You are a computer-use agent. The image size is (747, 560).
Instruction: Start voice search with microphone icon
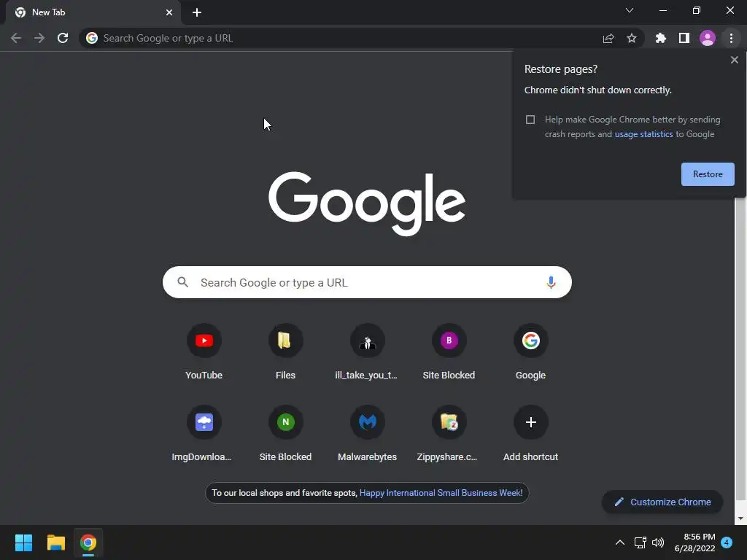tap(551, 282)
